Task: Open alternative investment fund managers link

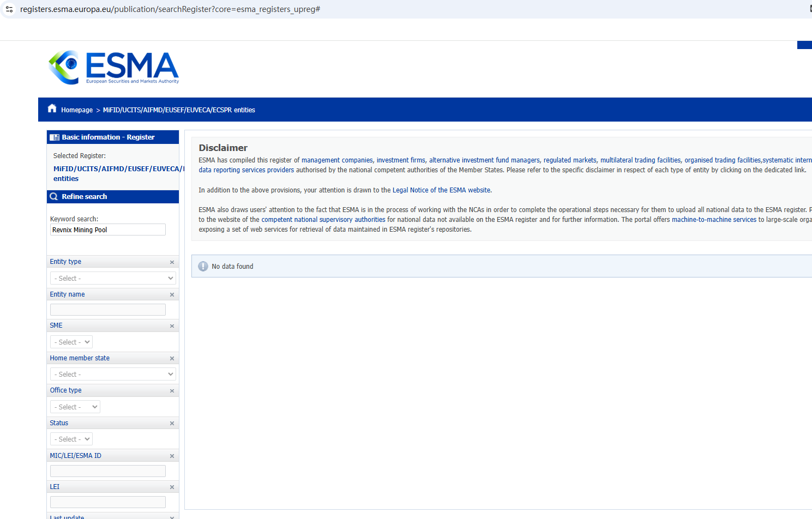Action: (x=484, y=160)
